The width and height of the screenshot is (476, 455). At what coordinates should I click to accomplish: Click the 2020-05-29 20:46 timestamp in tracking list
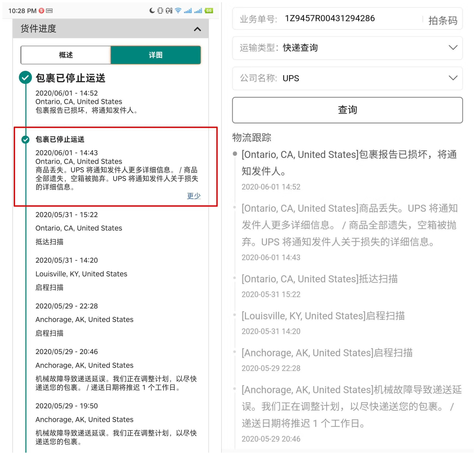271,439
